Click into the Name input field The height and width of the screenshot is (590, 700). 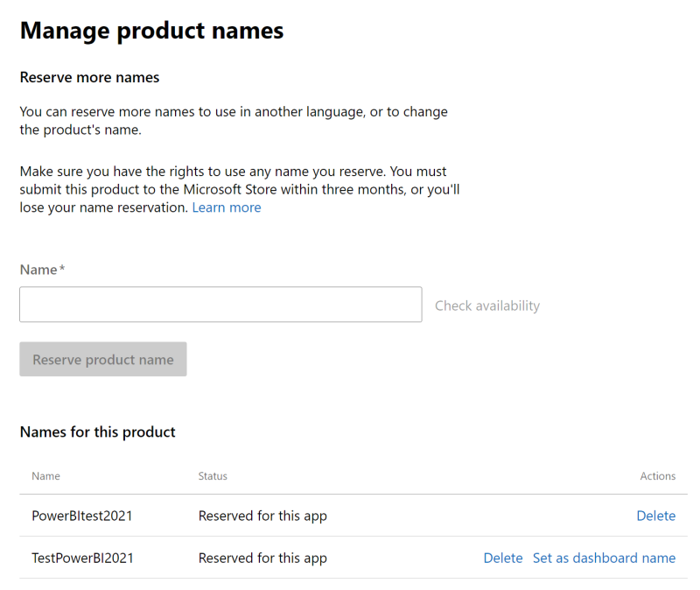pos(220,305)
